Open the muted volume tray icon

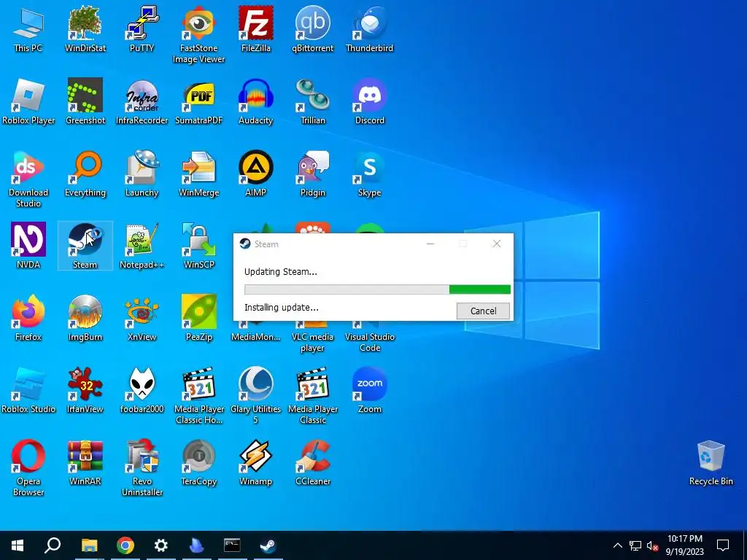[x=652, y=545]
